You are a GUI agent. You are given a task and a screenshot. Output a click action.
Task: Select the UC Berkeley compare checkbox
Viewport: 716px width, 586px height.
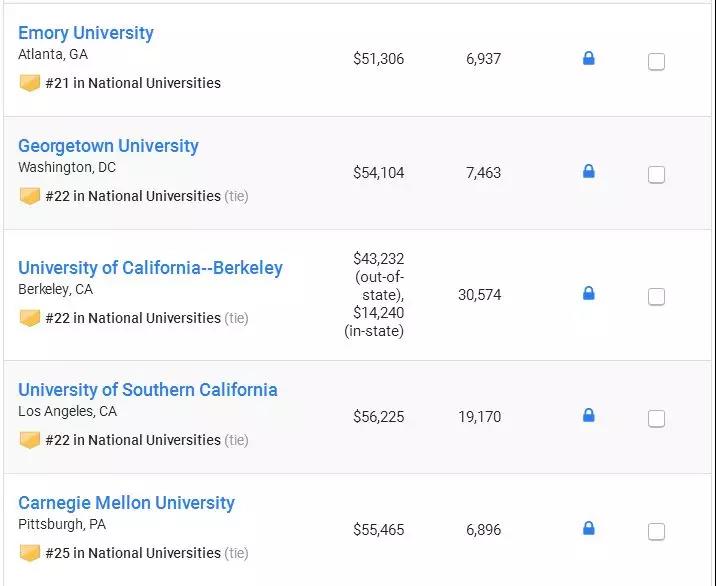(656, 297)
